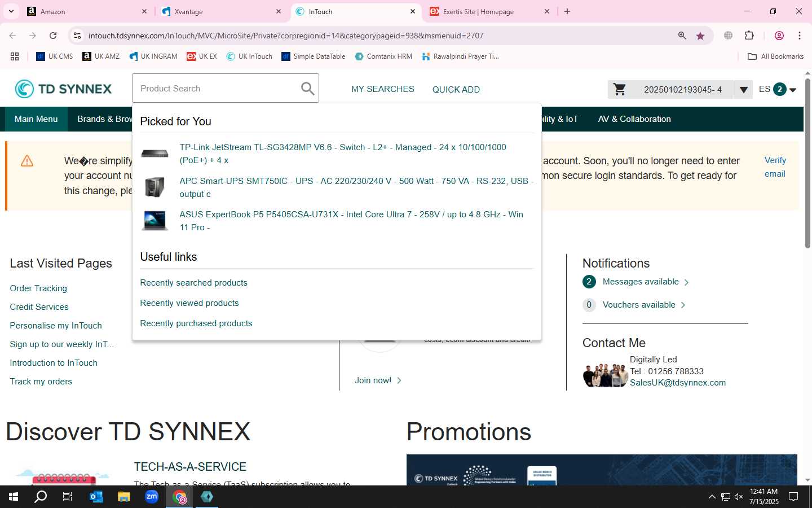
Task: Bookmark this page star icon
Action: pyautogui.click(x=700, y=36)
